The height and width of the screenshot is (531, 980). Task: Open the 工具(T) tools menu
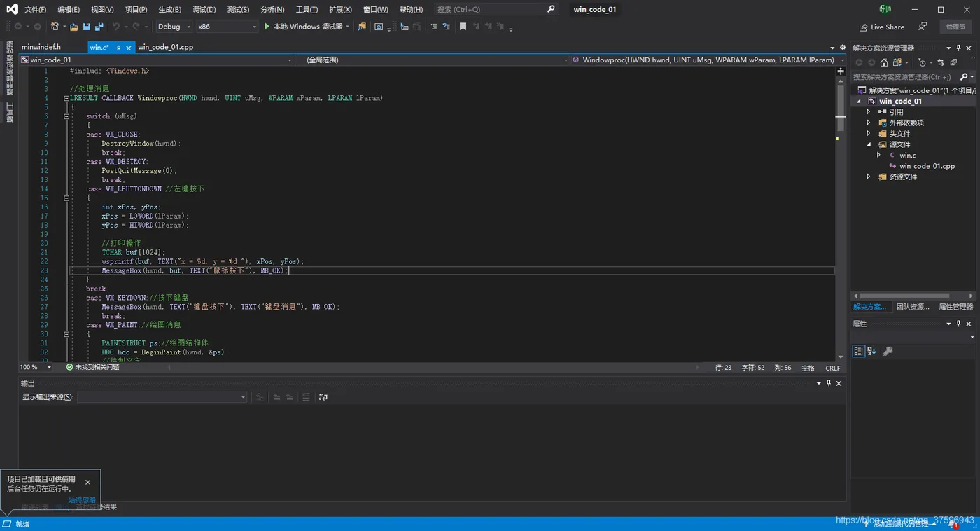[x=307, y=10]
